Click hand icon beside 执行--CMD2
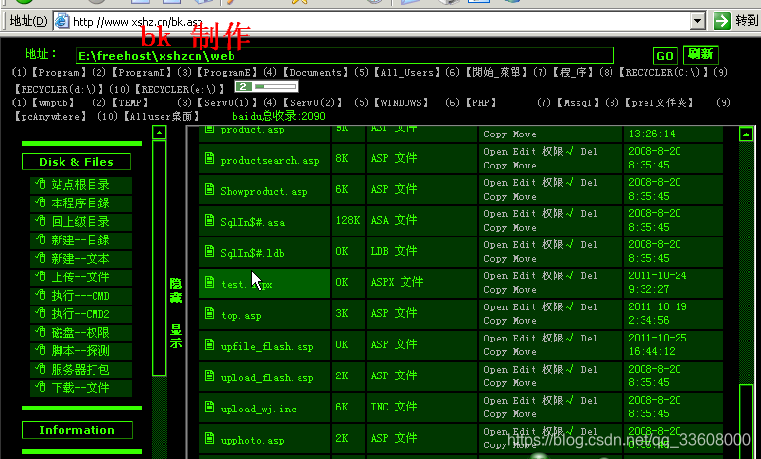 40,313
